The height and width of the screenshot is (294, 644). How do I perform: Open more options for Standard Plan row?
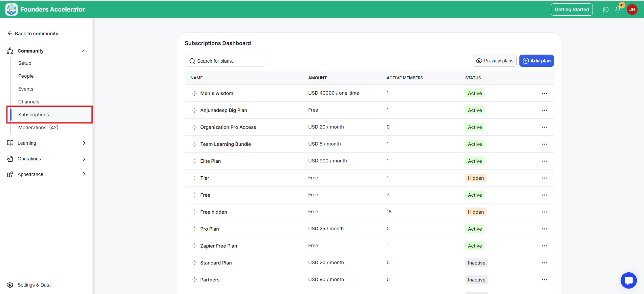(x=544, y=263)
